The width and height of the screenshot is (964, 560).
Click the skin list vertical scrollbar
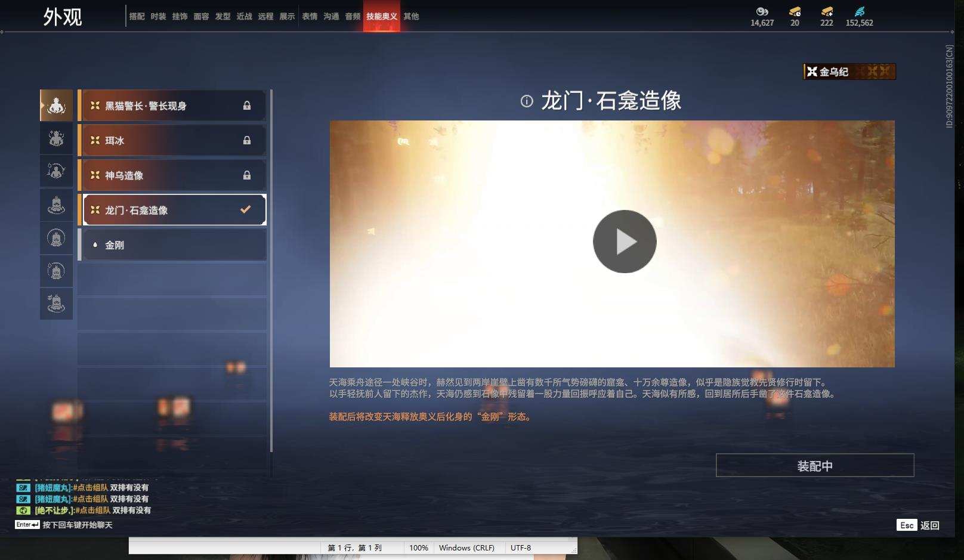click(x=271, y=270)
